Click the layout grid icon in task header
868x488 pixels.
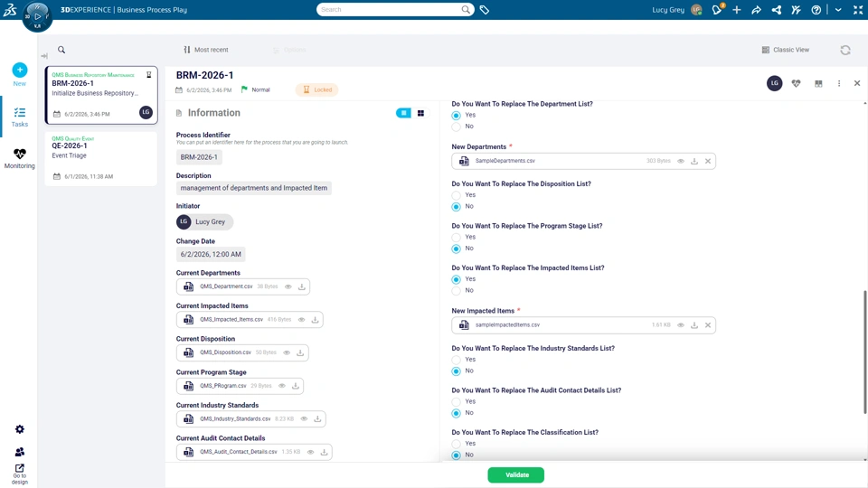tap(818, 83)
